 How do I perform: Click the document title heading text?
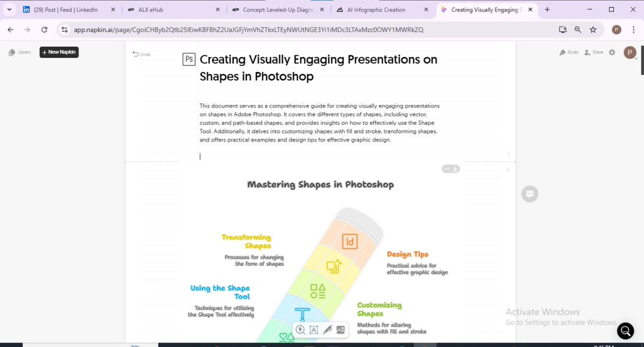coord(318,68)
